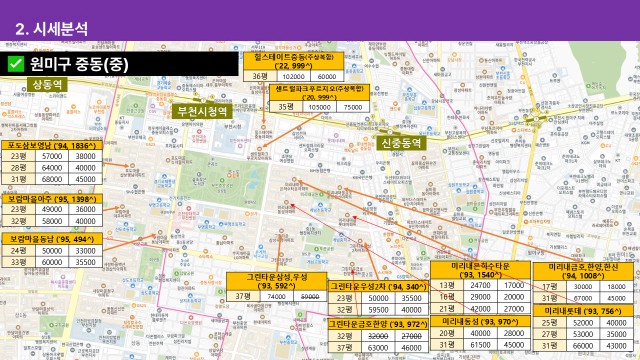The height and width of the screenshot is (360, 640).
Task: Click the '42000' cell in the 21평 row
Action: point(480,309)
